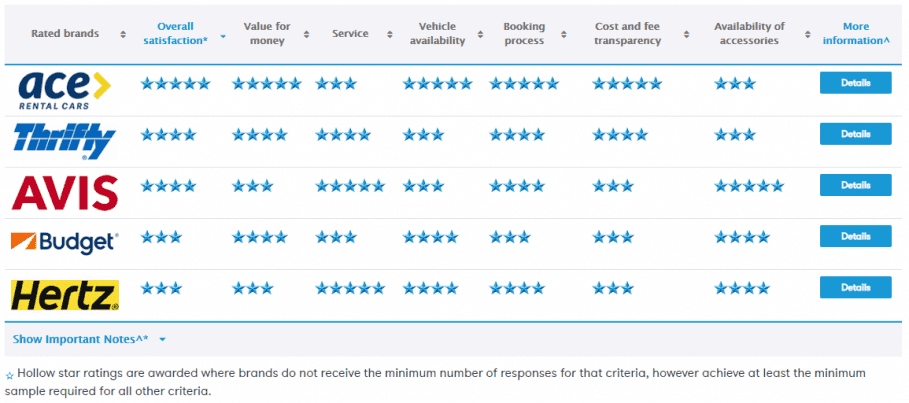Sort by Rated brands column arrows
The image size is (909, 403).
(x=123, y=34)
